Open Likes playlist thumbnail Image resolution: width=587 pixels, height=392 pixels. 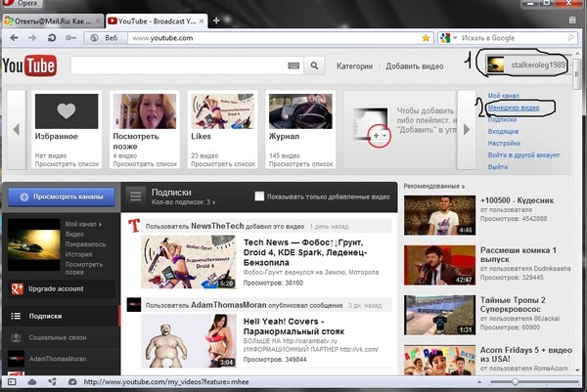coord(222,111)
